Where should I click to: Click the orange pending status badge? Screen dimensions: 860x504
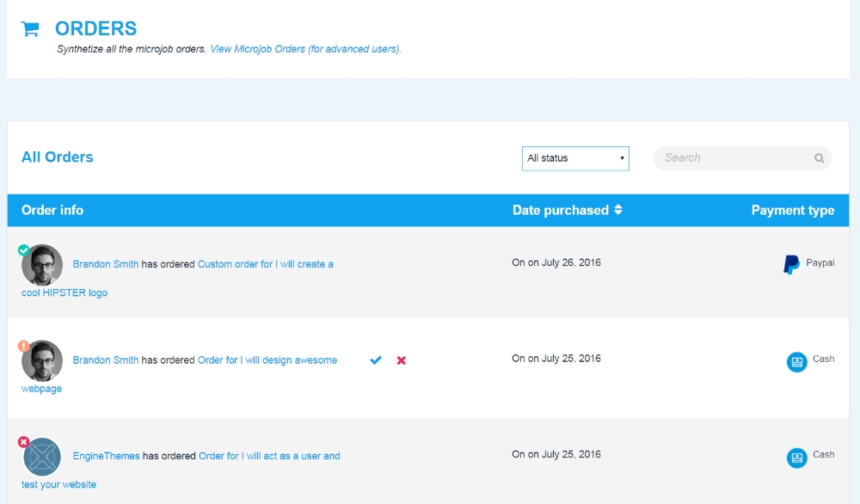point(24,346)
